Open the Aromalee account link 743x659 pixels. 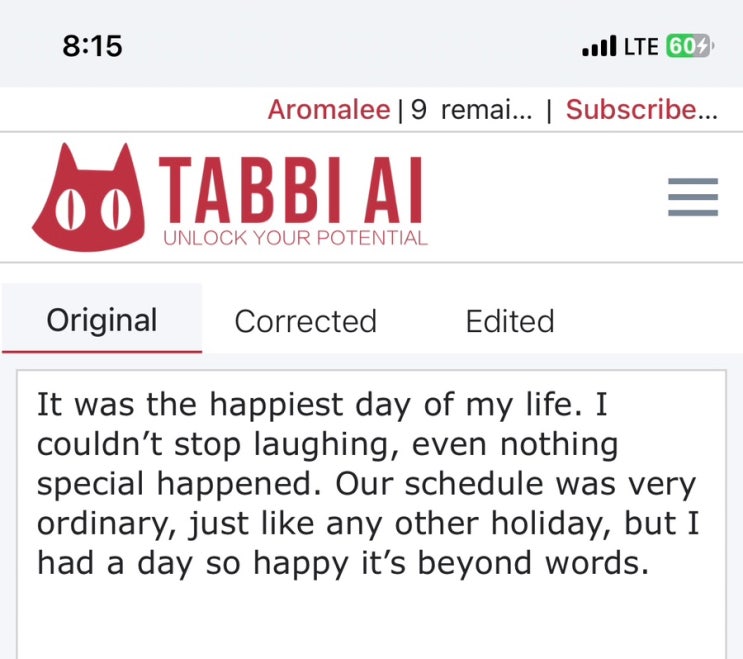click(x=328, y=110)
